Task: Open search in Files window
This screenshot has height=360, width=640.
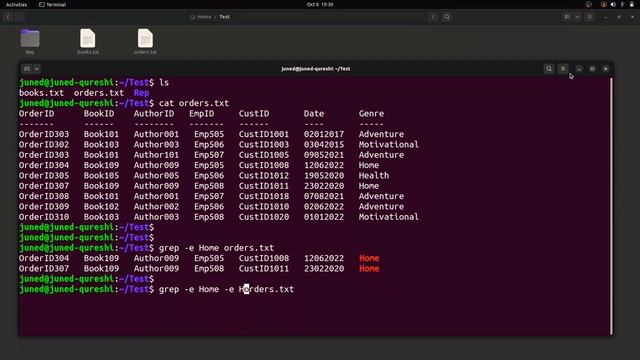Action: point(447,17)
